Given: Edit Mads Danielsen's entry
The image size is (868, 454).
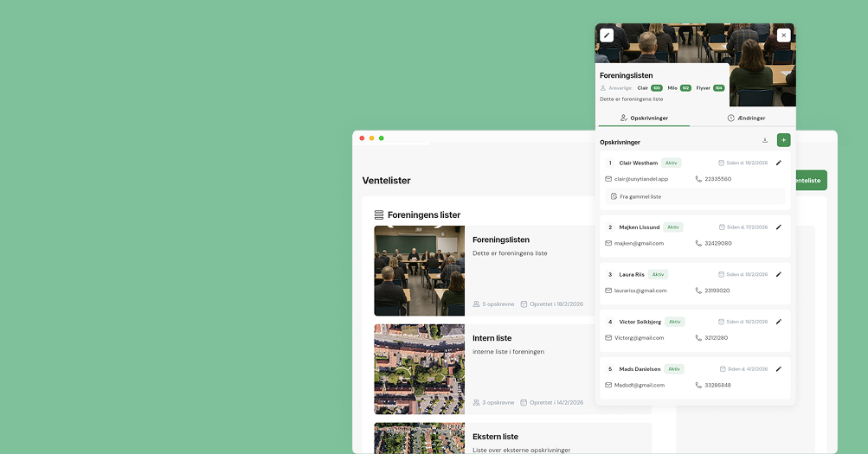Looking at the screenshot, I should [x=778, y=368].
